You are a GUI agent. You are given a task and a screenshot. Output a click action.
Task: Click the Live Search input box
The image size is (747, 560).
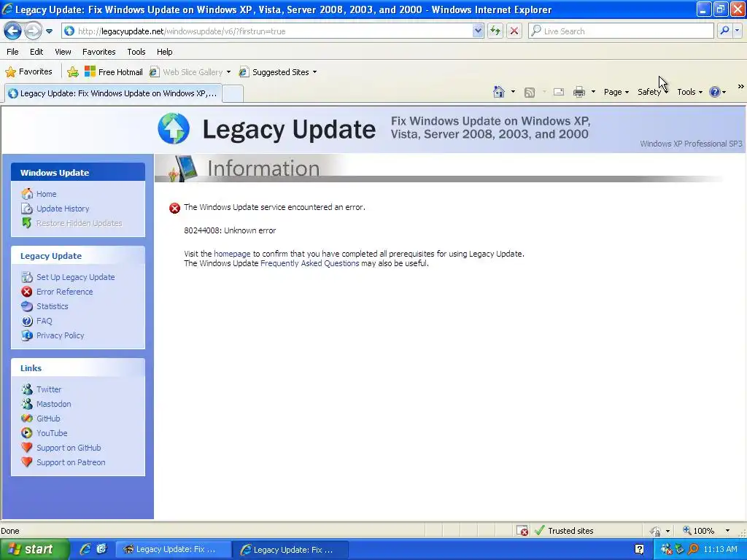coord(621,31)
